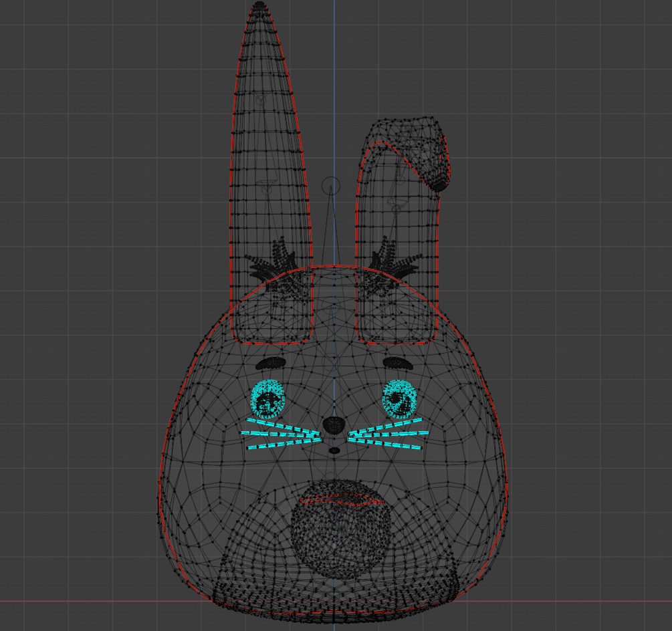Pick the cyan whiskers right of nose

click(x=388, y=434)
